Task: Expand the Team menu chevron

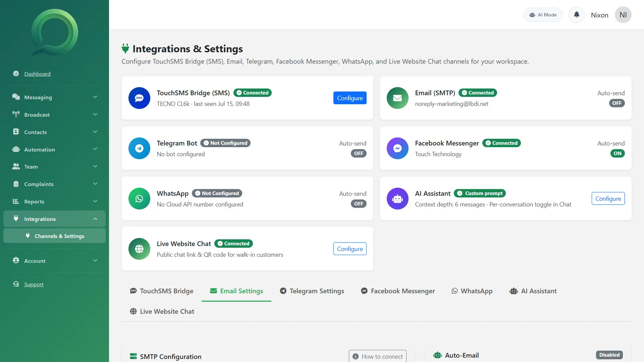Action: pyautogui.click(x=95, y=166)
